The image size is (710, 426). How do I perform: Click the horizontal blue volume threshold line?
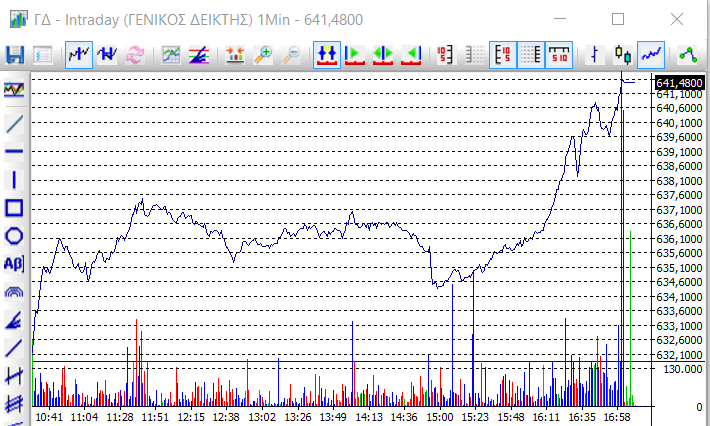click(342, 362)
